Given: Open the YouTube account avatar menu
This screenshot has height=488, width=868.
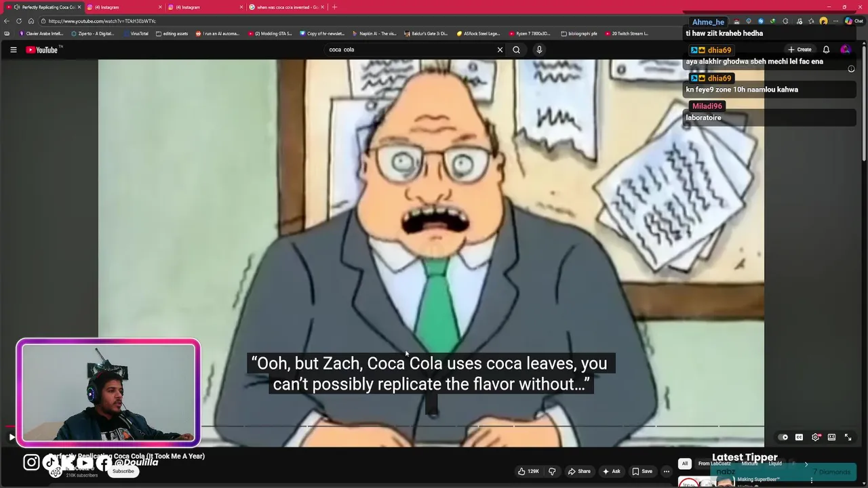Looking at the screenshot, I should pyautogui.click(x=845, y=49).
